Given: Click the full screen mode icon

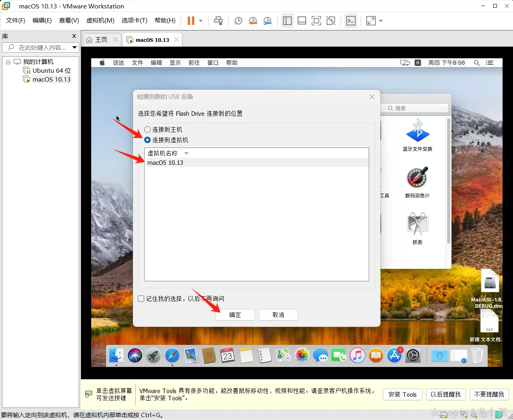Looking at the screenshot, I should click(316, 21).
